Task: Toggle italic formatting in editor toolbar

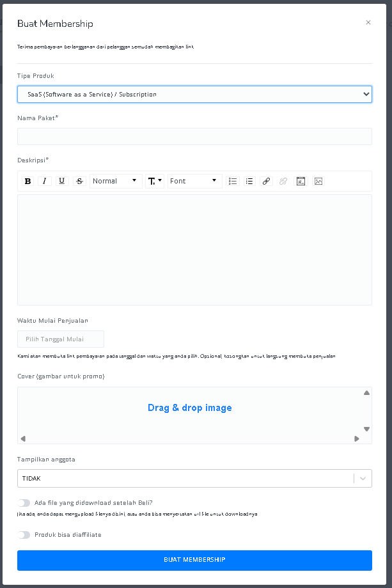Action: tap(45, 181)
